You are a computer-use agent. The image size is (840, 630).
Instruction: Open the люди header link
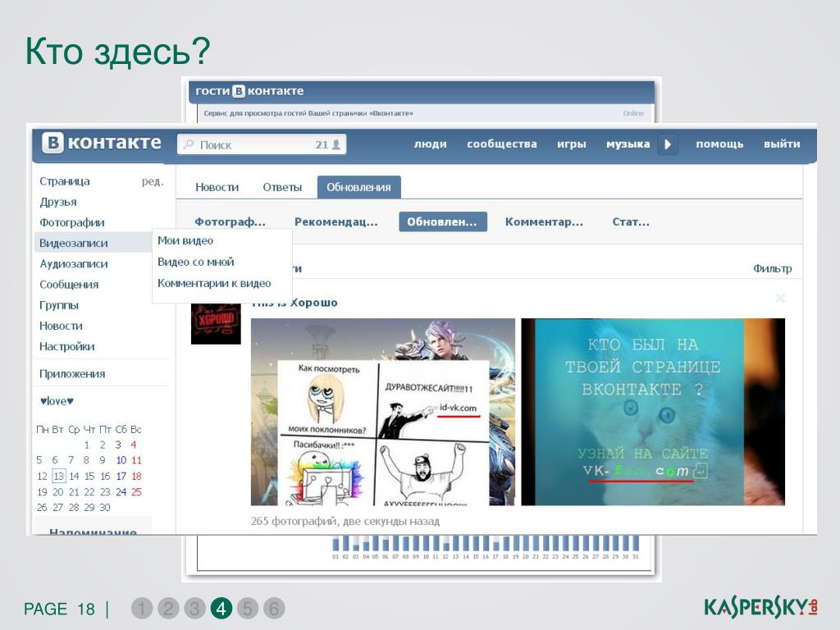[430, 144]
